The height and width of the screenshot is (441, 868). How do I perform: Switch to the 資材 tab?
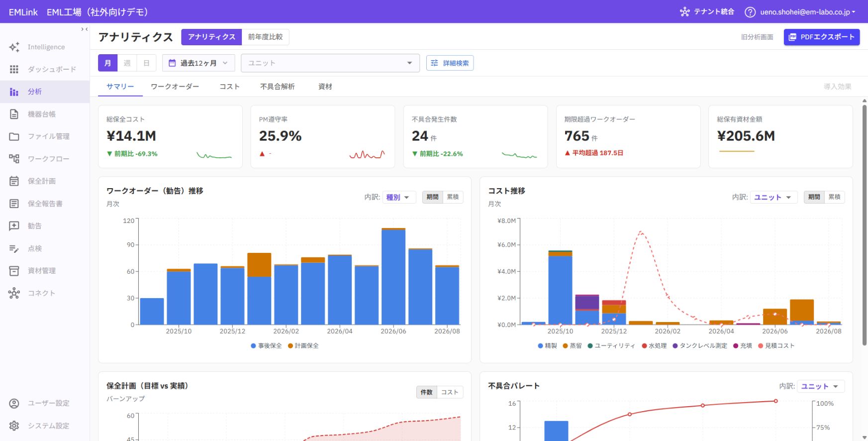point(325,87)
